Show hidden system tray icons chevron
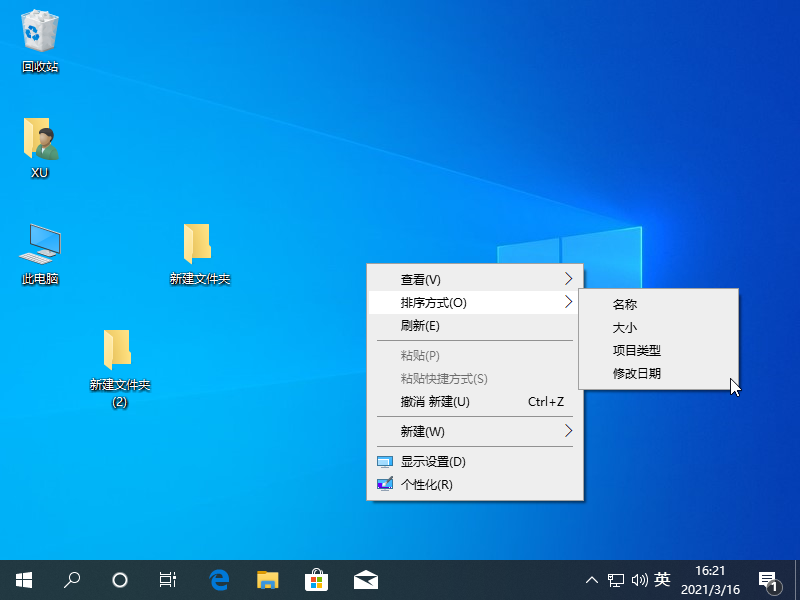This screenshot has width=800, height=600. point(592,579)
